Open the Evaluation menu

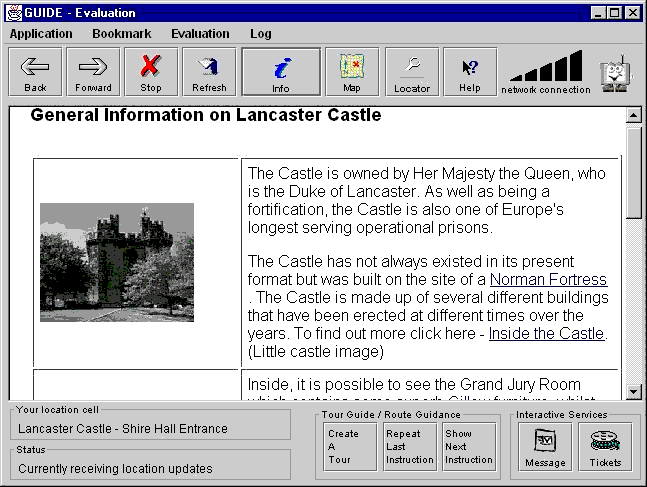(x=200, y=34)
